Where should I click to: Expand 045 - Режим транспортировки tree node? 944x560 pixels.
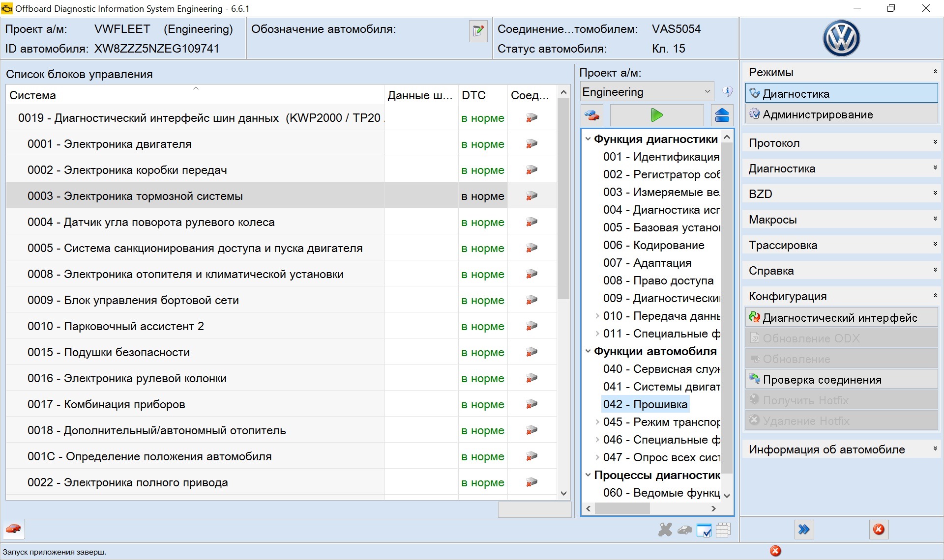pos(597,422)
